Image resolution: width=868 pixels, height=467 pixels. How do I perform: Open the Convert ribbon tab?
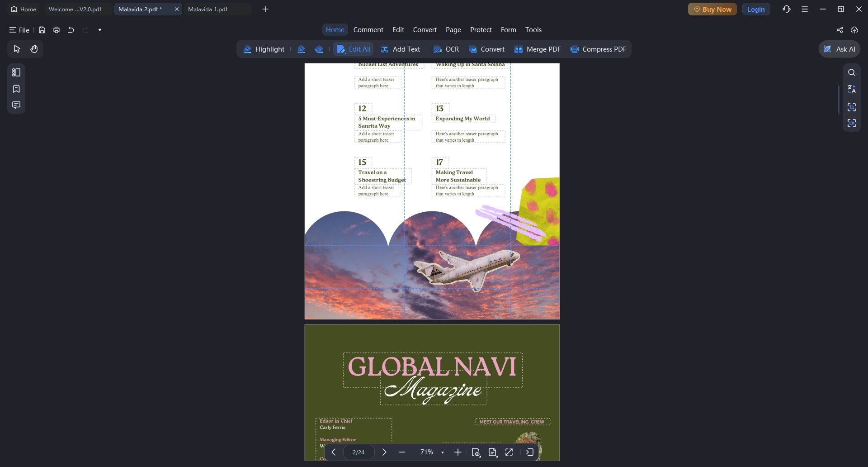[425, 30]
